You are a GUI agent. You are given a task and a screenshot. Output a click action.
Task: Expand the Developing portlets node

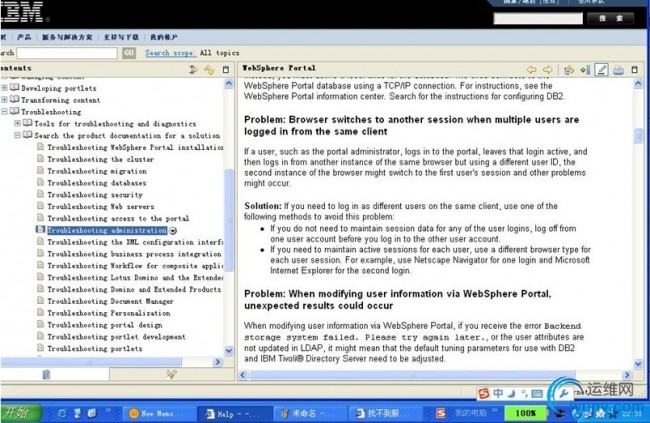pos(5,88)
